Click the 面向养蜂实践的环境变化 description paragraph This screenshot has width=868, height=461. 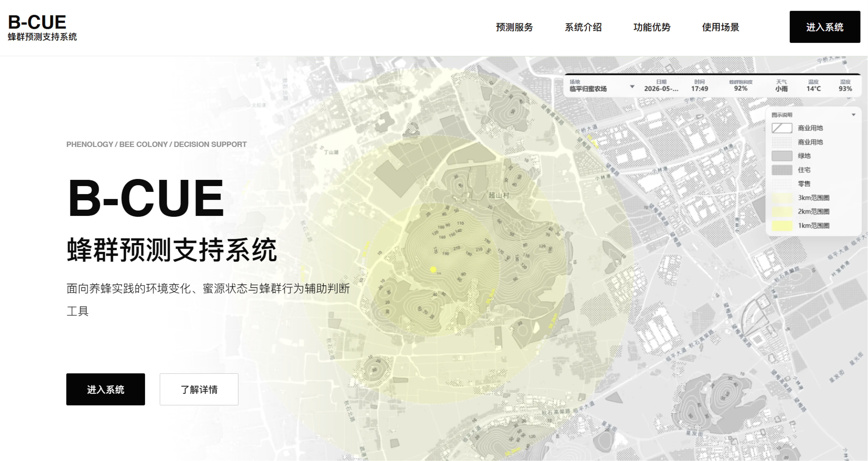208,300
